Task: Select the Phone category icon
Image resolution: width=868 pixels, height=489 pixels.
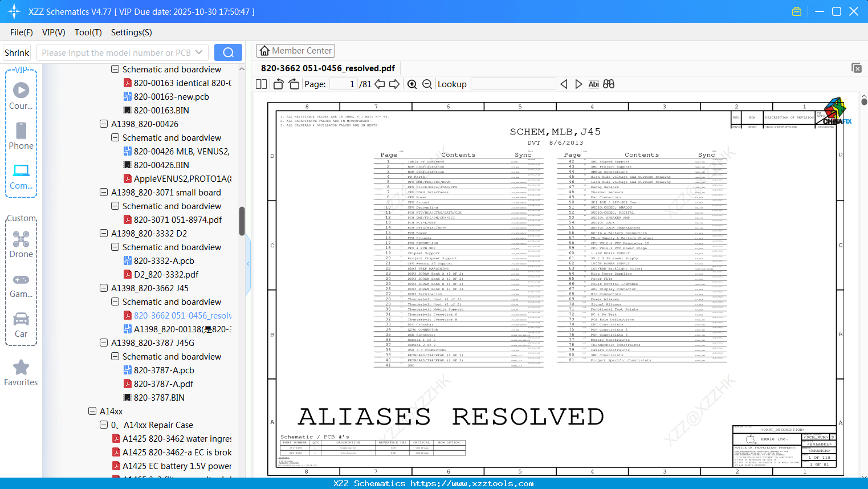Action: click(21, 136)
